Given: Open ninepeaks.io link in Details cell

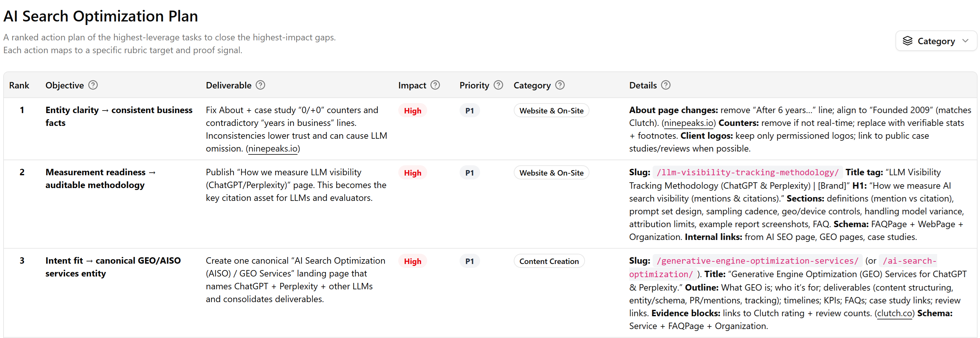Looking at the screenshot, I should coord(689,123).
